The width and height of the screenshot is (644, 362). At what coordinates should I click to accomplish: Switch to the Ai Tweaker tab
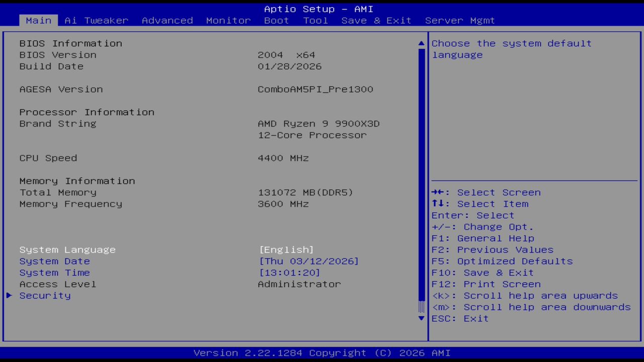[97, 21]
